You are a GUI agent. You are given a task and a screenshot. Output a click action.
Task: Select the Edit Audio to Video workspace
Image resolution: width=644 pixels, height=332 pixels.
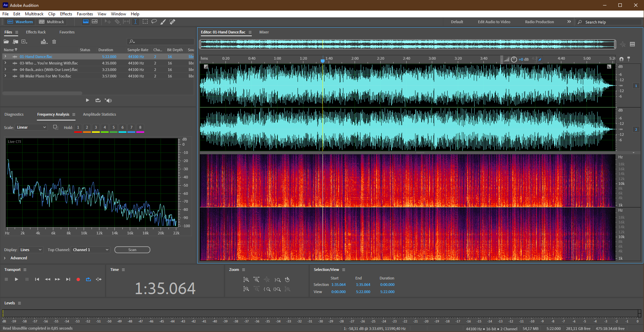pos(494,22)
